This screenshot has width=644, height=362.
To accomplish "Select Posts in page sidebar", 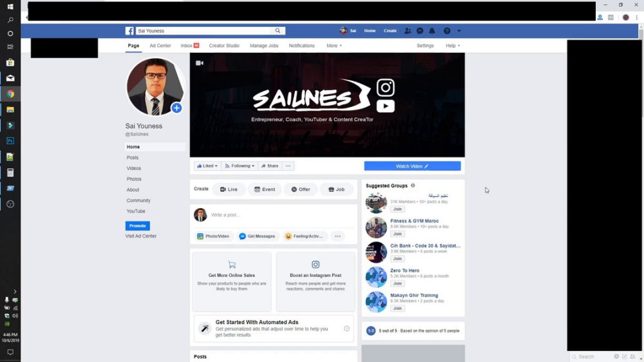I will [132, 157].
